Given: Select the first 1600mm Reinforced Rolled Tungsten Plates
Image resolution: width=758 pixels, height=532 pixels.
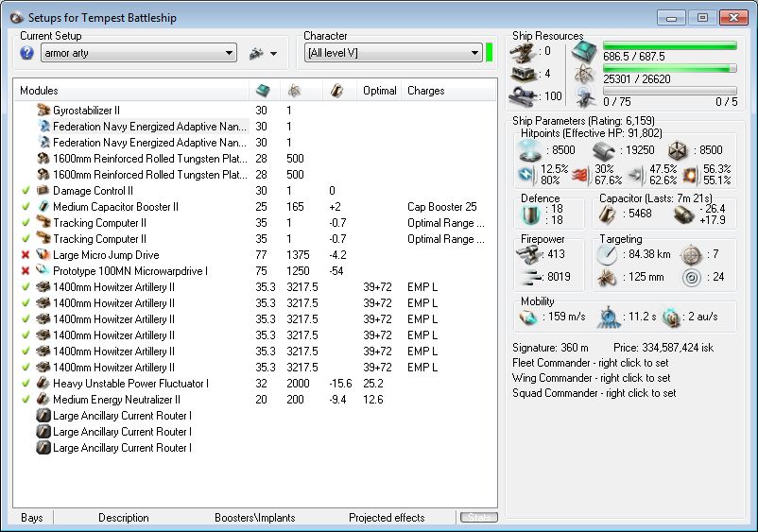Looking at the screenshot, I should click(256, 159).
